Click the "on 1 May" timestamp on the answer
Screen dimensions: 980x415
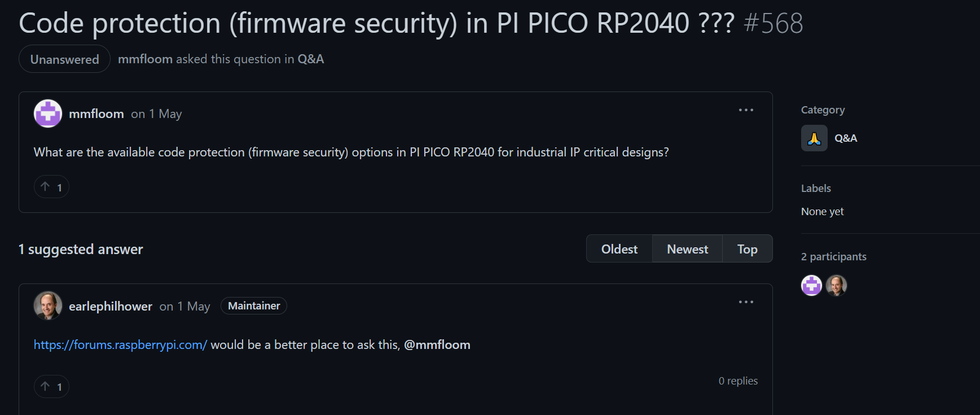(x=184, y=306)
